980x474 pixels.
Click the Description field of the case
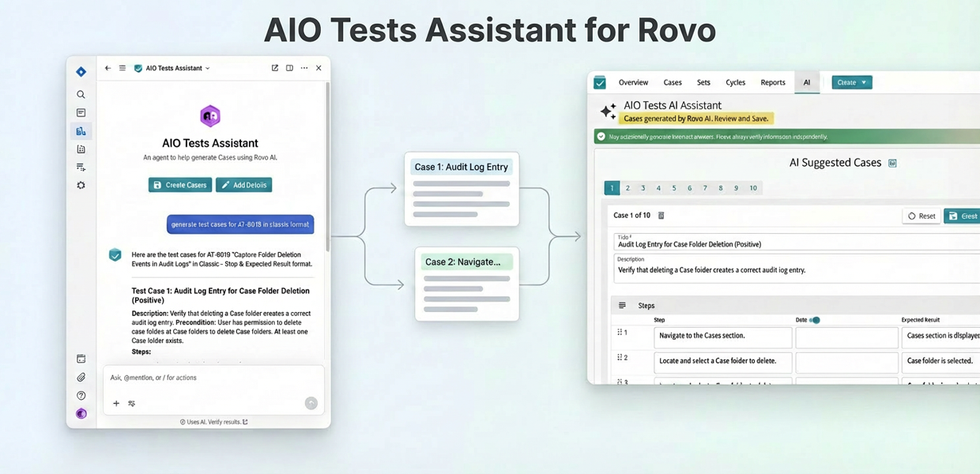(x=797, y=268)
